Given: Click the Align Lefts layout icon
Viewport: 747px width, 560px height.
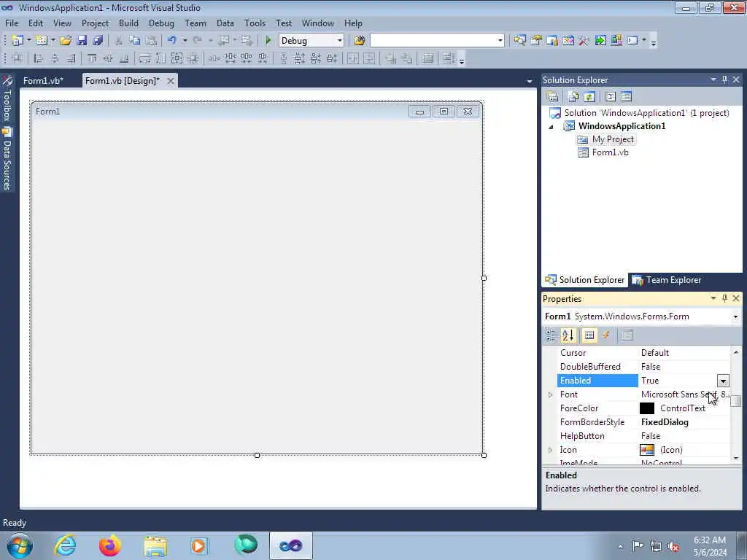Looking at the screenshot, I should click(x=39, y=58).
